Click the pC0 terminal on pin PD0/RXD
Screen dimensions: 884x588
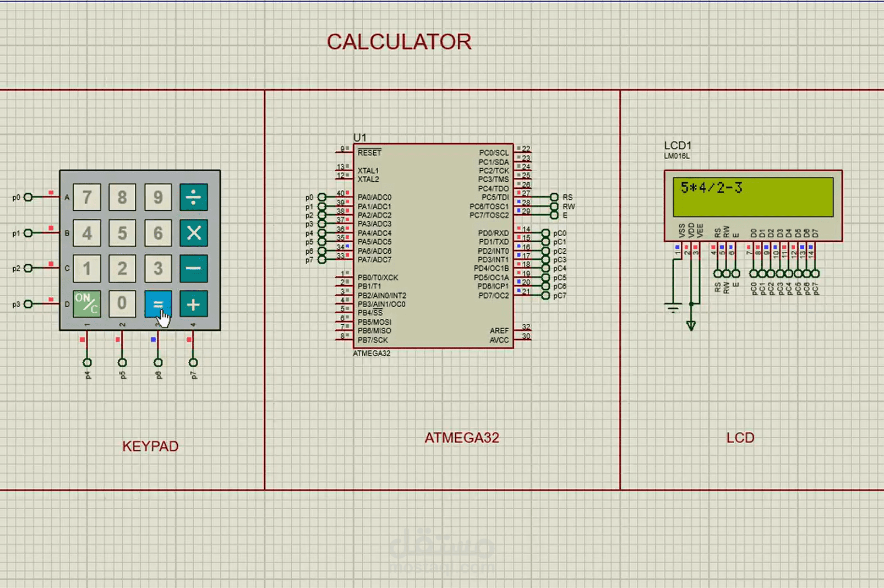(545, 233)
